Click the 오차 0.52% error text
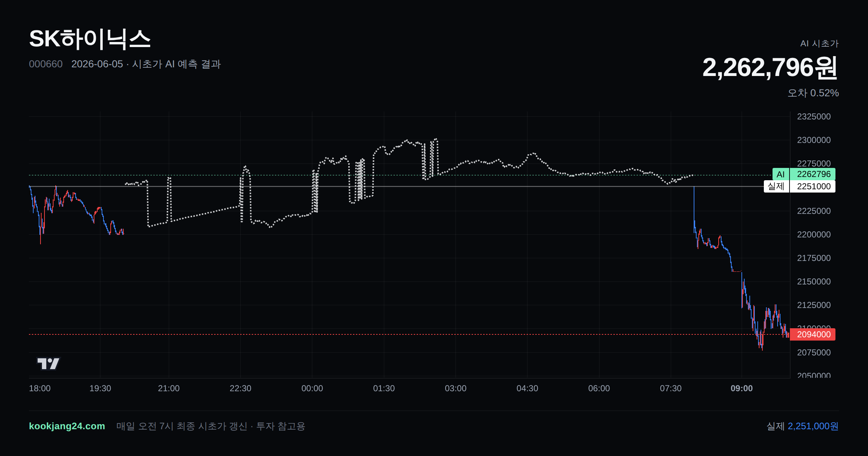This screenshot has width=868, height=456. [x=813, y=93]
